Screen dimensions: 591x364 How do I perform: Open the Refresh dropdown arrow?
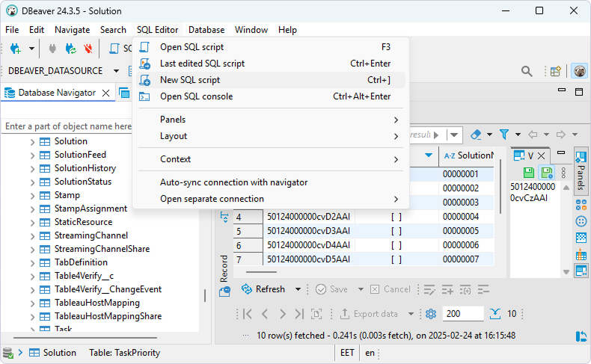click(x=298, y=289)
